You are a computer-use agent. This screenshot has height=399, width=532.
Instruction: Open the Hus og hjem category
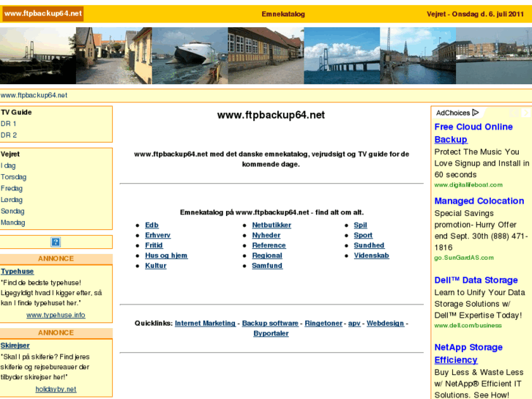click(x=166, y=256)
